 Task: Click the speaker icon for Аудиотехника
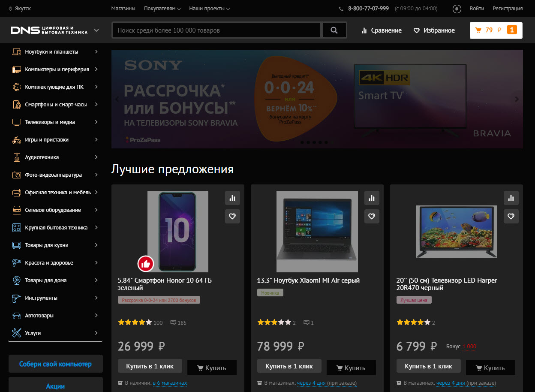click(17, 157)
